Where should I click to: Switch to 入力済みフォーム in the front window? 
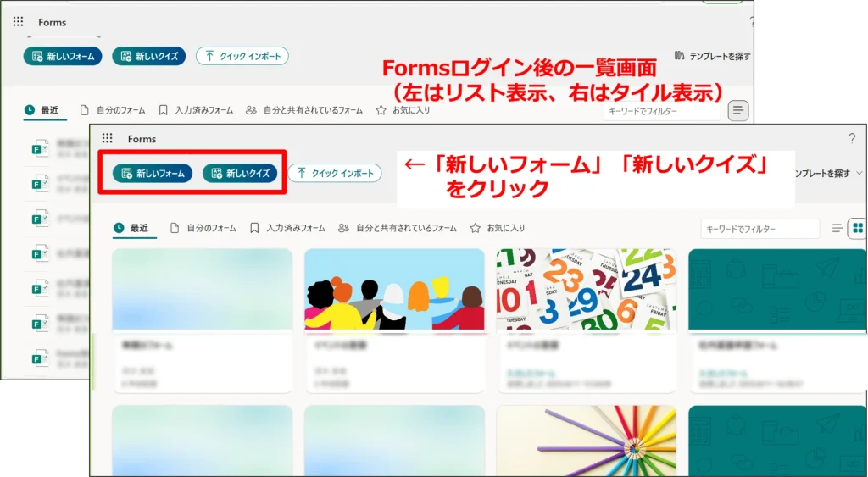click(288, 228)
